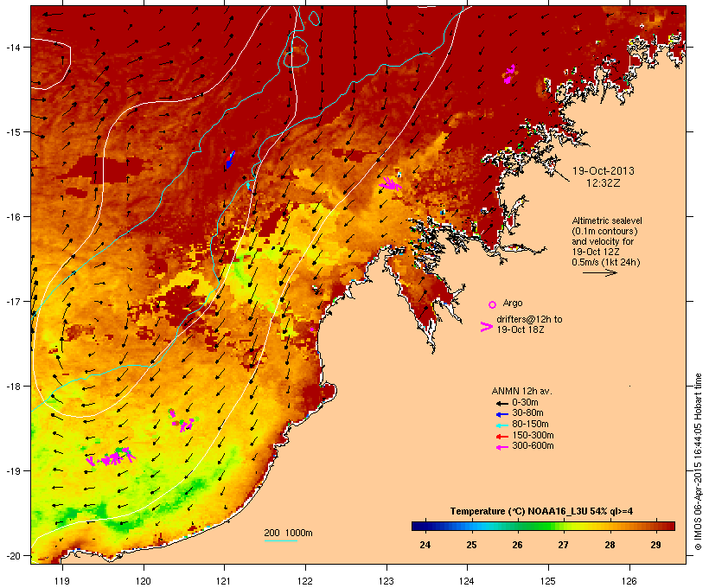
Task: Click the -14 latitude axis label
Action: (12, 47)
